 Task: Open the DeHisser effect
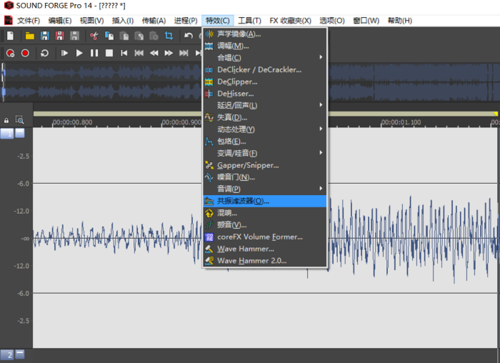click(265, 94)
